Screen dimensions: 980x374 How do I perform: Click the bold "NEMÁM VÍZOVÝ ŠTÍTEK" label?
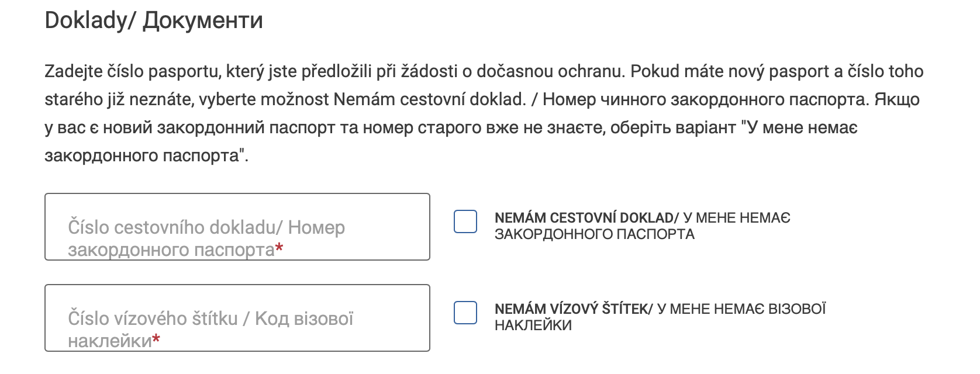click(571, 309)
